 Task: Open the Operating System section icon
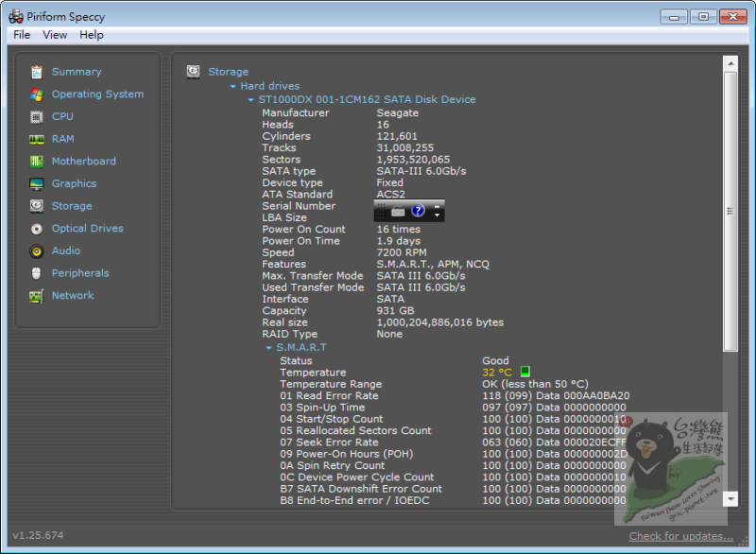pos(37,95)
